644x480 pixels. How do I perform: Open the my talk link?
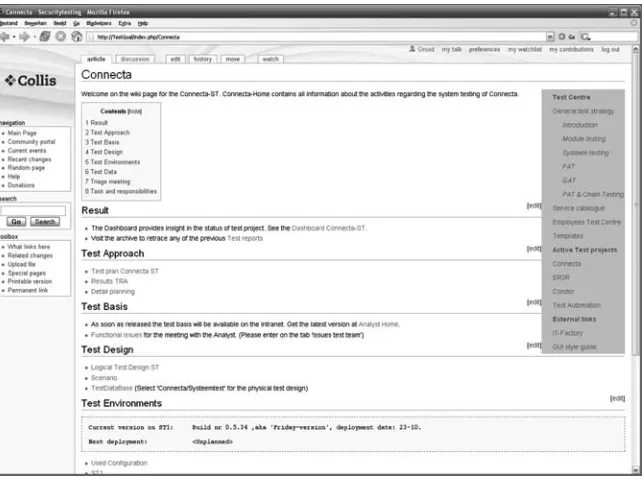pos(451,49)
